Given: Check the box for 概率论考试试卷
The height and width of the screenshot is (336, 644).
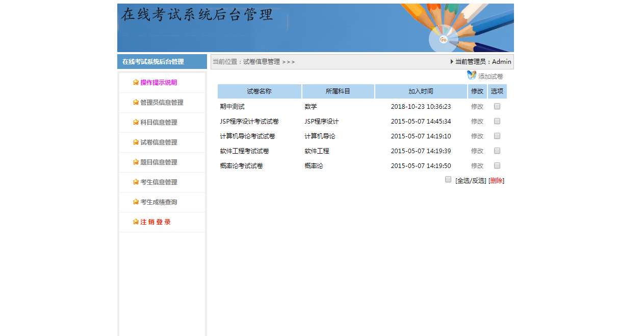Looking at the screenshot, I should tap(497, 165).
